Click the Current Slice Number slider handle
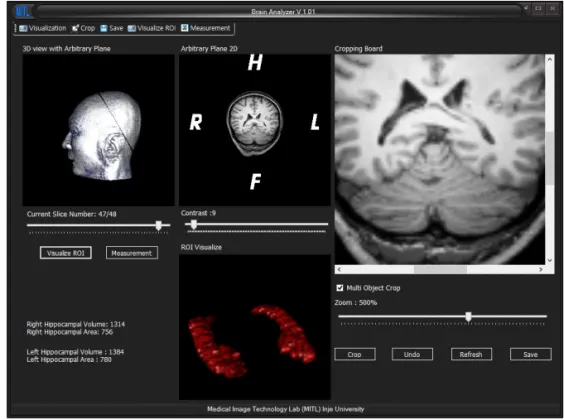Screen dimensions: 564x420 (x=159, y=226)
